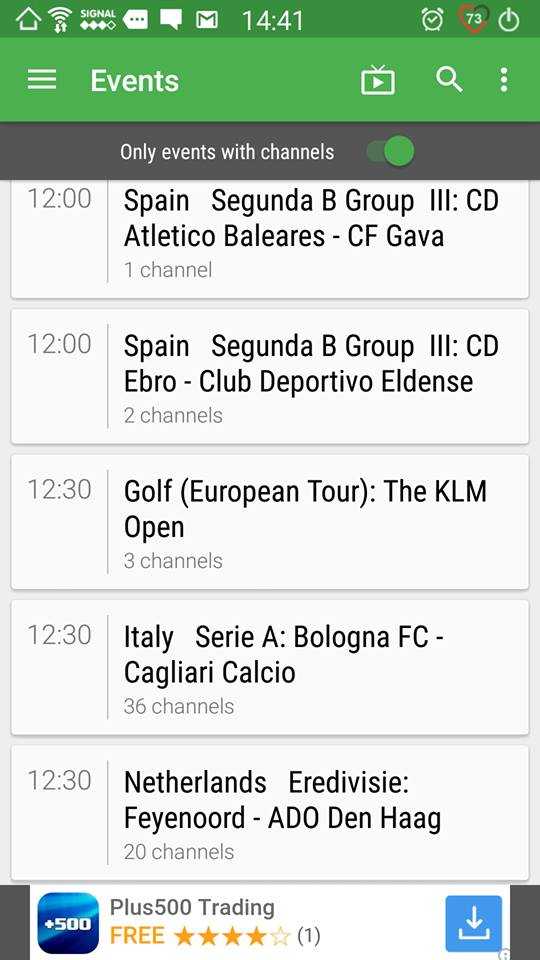Open the search magnifier icon
Screen dimensions: 540x960
point(449,80)
